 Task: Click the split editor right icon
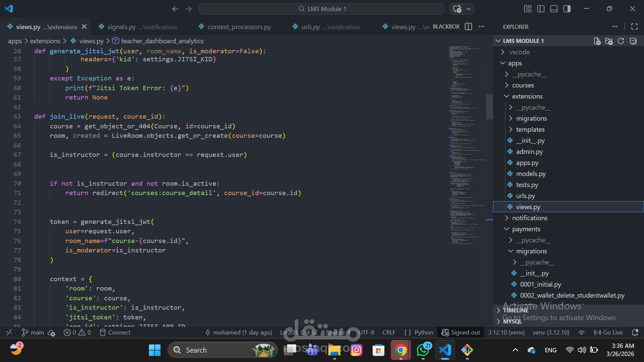click(469, 26)
